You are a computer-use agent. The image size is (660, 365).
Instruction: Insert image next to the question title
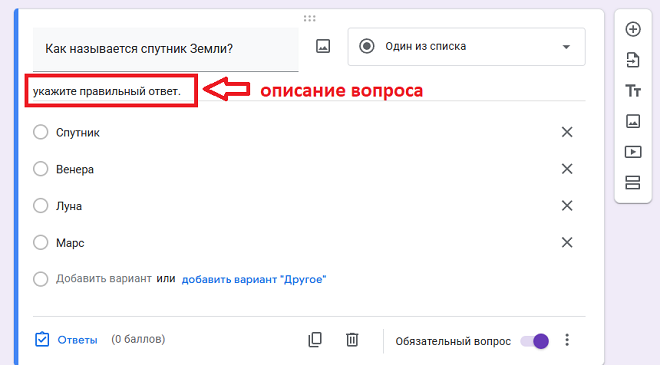(x=323, y=46)
